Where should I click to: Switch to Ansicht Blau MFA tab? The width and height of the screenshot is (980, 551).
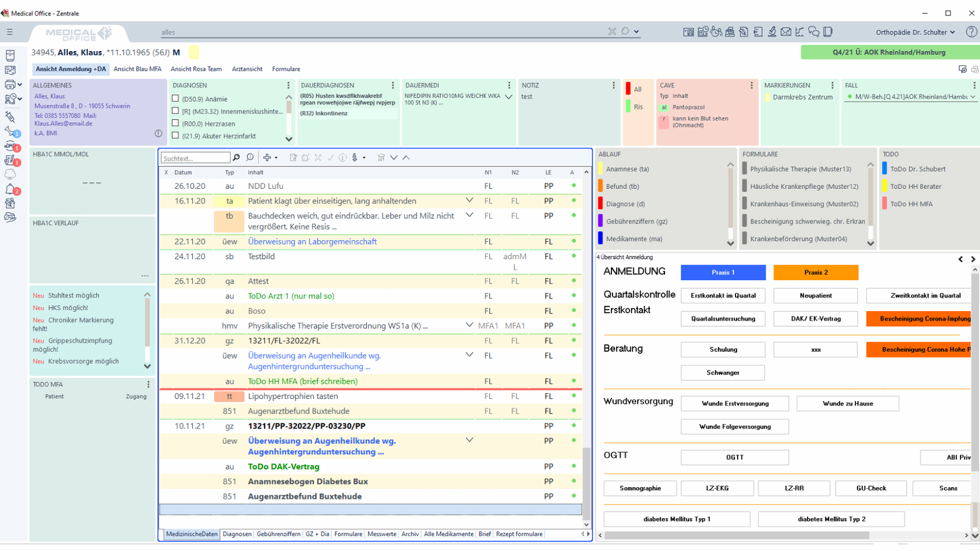pyautogui.click(x=137, y=69)
